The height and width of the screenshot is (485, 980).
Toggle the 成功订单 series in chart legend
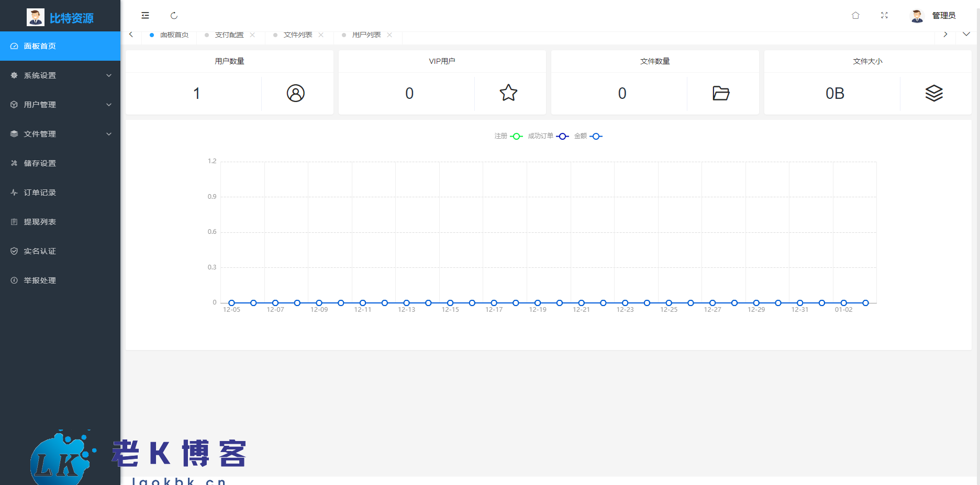click(548, 136)
